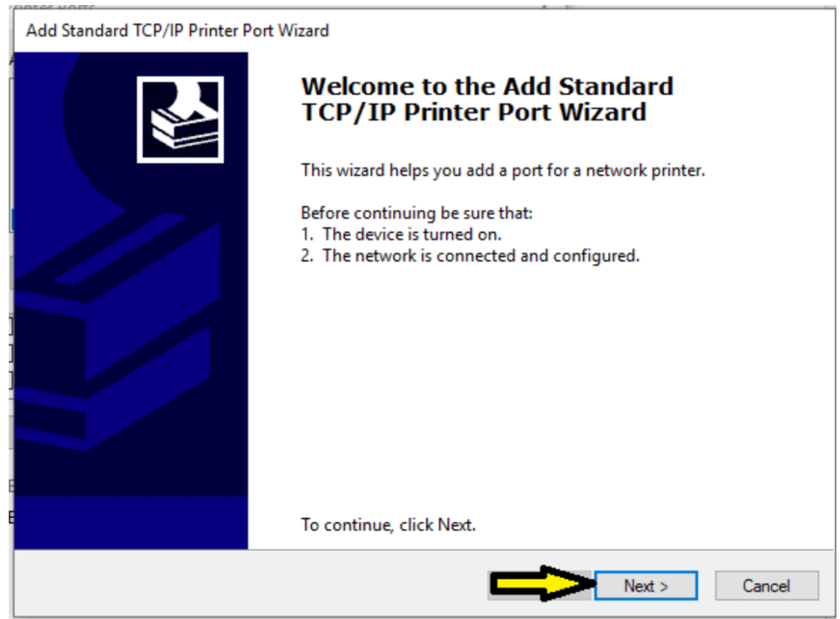Click list item 2 about the network being configured
Screen dimensions: 840x619
(x=470, y=256)
